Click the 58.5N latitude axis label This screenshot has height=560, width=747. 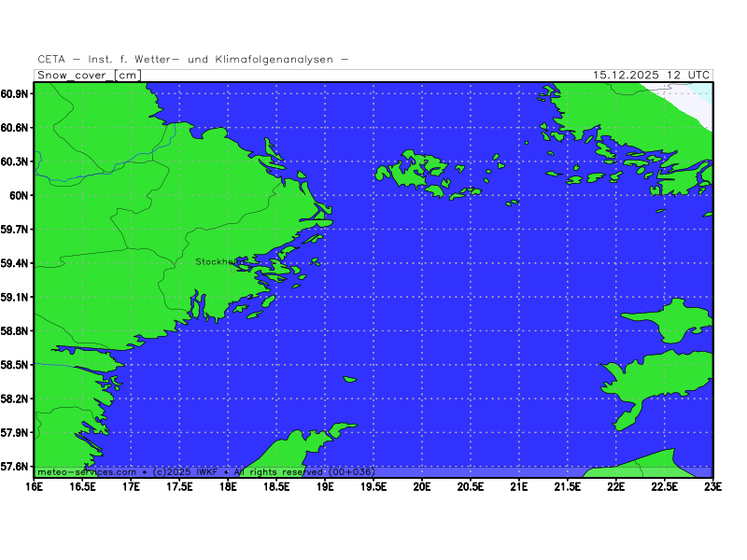pos(16,365)
